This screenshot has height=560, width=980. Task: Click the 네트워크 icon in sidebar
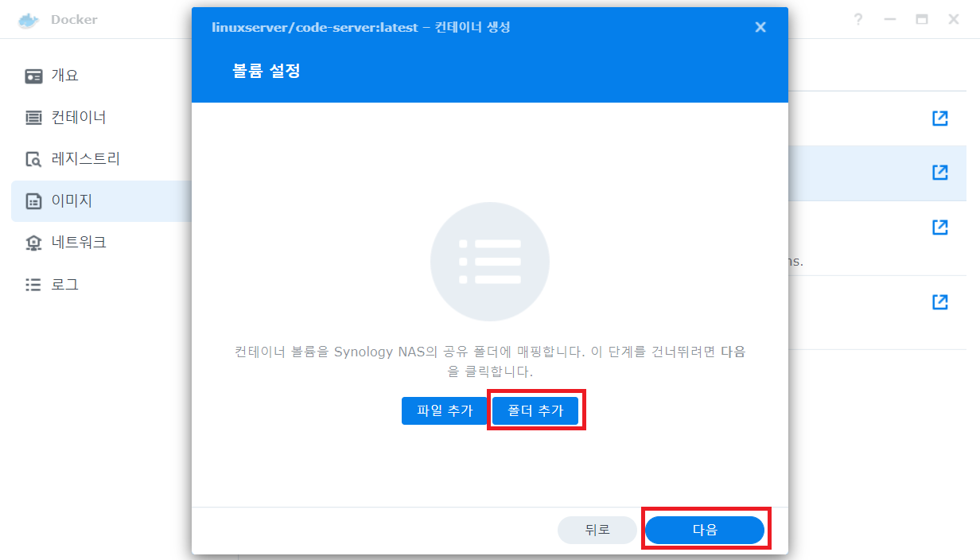33,243
